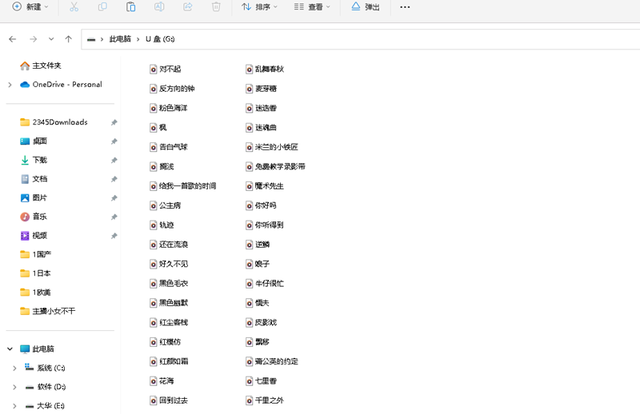Select the music file 对不起
This screenshot has width=640, height=414.
point(170,69)
